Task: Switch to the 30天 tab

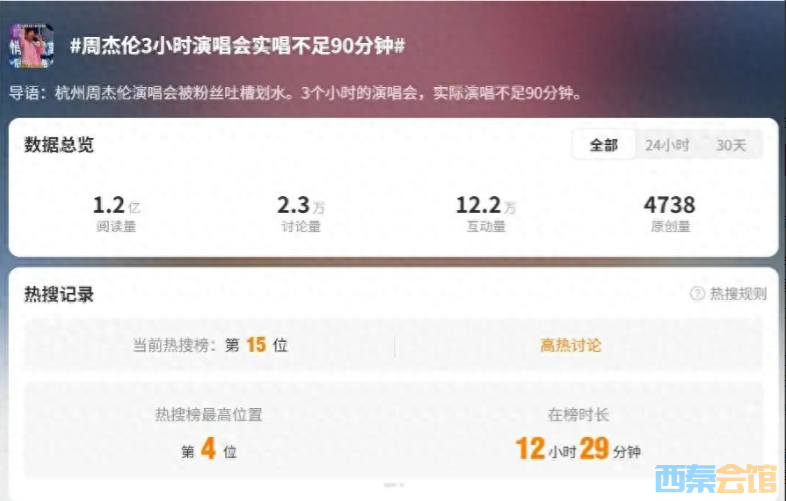Action: click(x=731, y=145)
